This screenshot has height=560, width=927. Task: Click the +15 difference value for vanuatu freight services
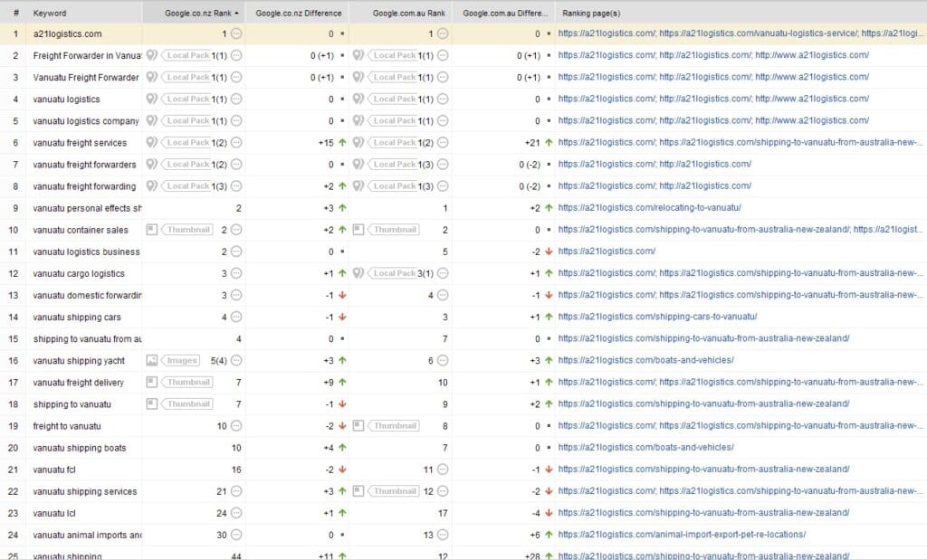coord(326,143)
